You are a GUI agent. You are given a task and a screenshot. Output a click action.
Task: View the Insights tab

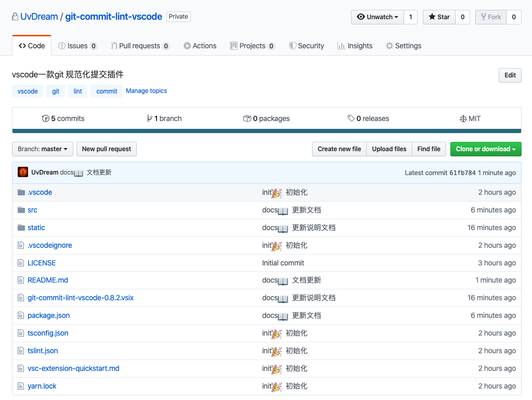pyautogui.click(x=355, y=46)
